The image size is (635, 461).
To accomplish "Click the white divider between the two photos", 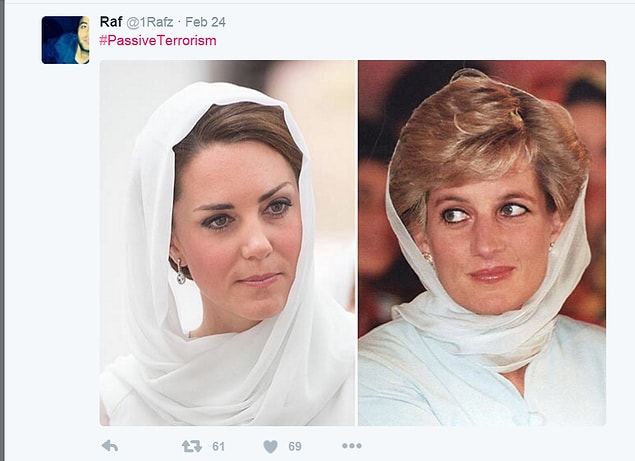I will 356,243.
